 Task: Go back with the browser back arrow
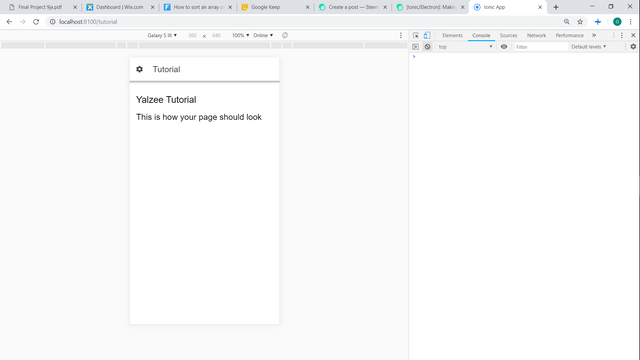coord(9,22)
